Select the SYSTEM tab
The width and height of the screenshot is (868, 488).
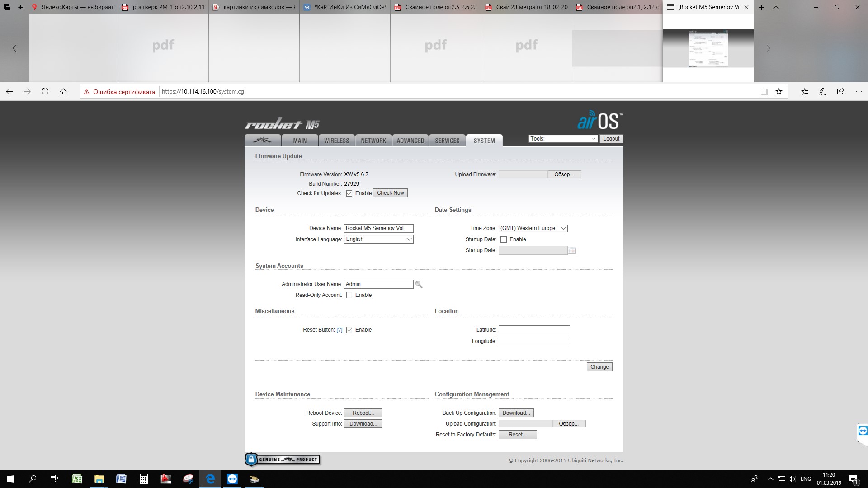coord(484,141)
